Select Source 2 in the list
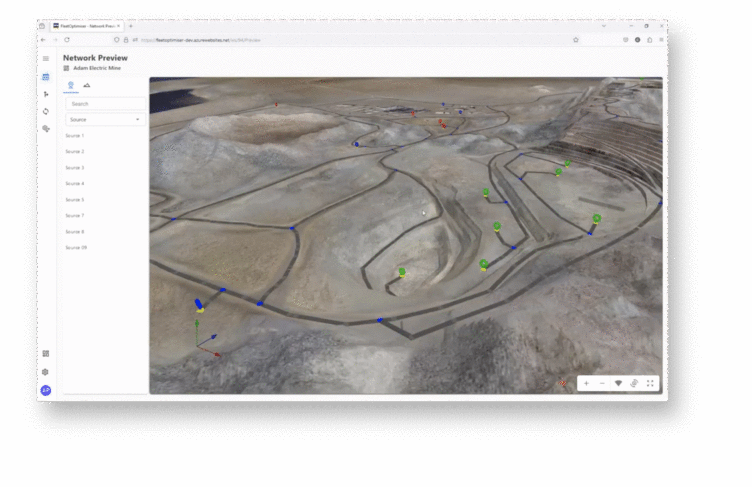 click(x=75, y=152)
